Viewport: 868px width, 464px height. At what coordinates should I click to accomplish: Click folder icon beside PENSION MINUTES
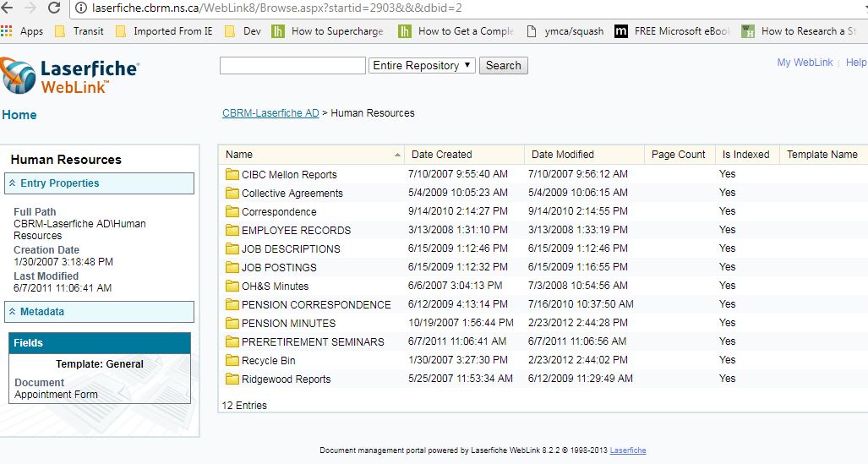coord(232,324)
